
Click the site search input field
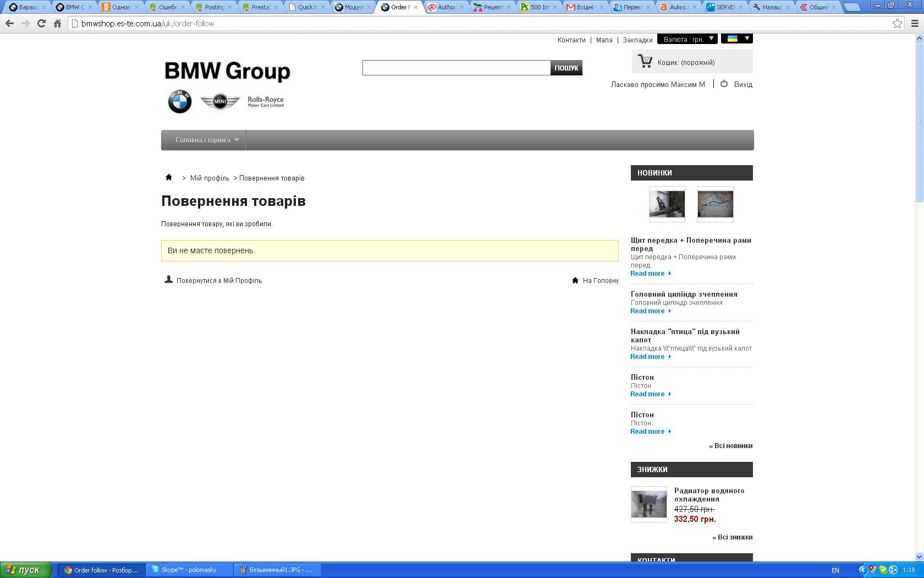click(457, 68)
